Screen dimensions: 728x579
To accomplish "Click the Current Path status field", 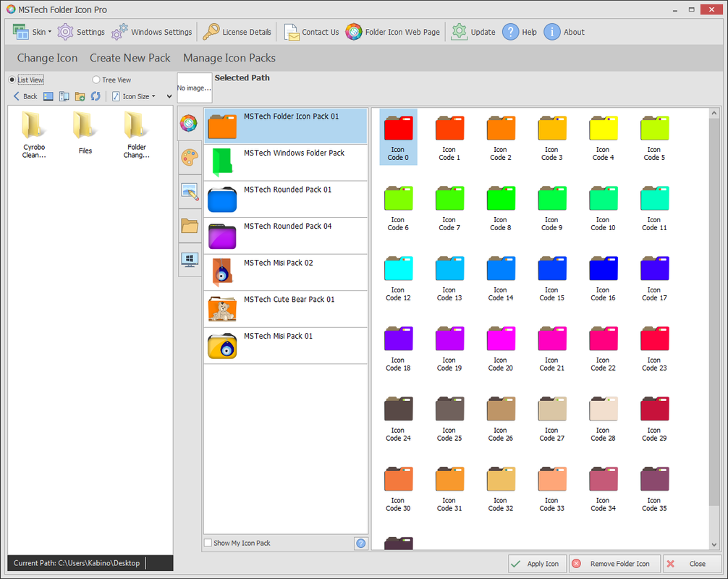I will point(90,563).
